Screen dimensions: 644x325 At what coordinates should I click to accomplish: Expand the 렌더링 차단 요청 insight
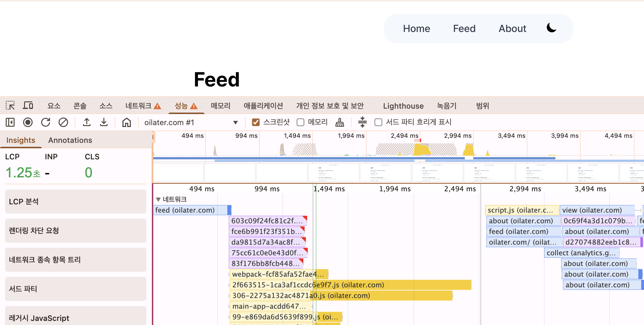(x=76, y=231)
